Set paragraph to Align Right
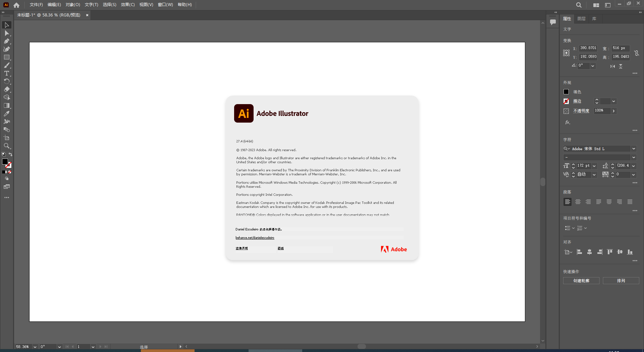Viewport: 644px width, 352px height. point(588,202)
